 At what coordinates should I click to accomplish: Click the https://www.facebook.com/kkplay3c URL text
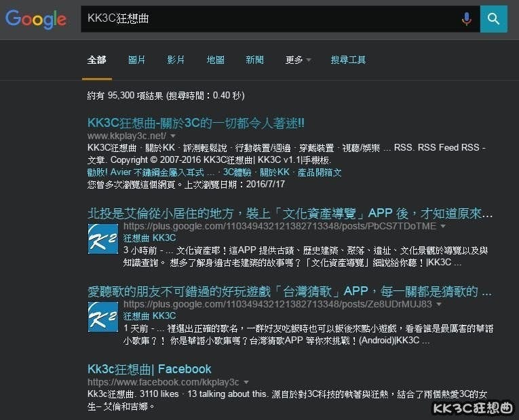(164, 382)
